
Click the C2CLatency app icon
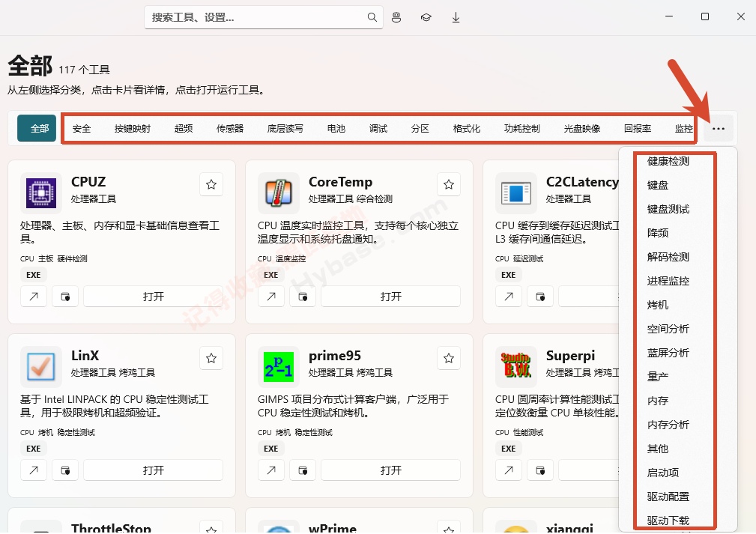516,192
